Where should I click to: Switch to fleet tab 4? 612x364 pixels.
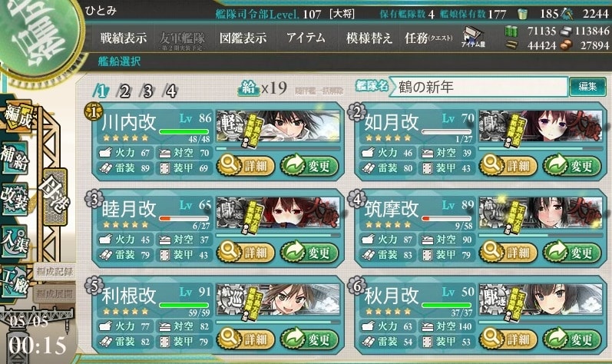coord(170,91)
